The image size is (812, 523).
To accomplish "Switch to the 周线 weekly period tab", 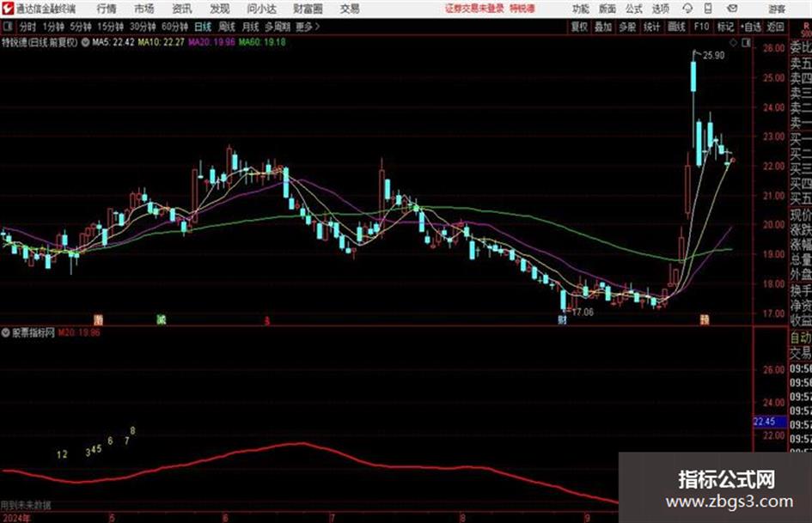I will (x=227, y=27).
